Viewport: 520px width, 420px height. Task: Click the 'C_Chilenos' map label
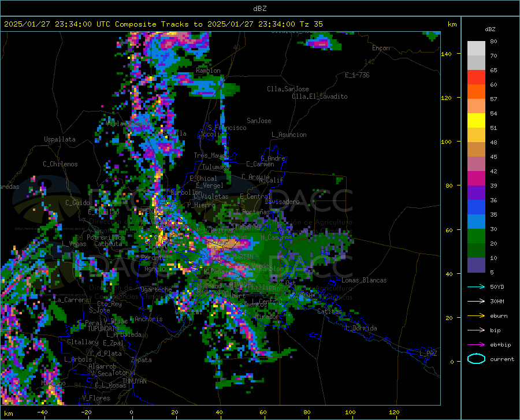click(x=60, y=164)
